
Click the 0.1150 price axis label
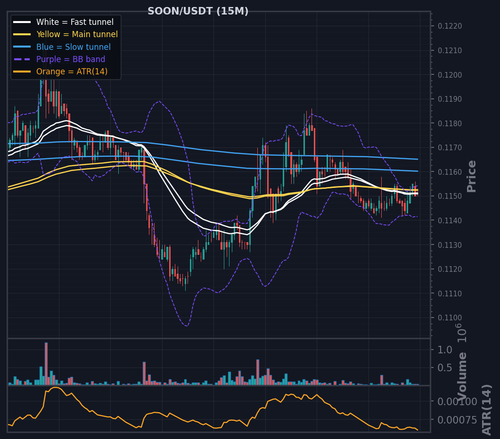[x=450, y=196]
